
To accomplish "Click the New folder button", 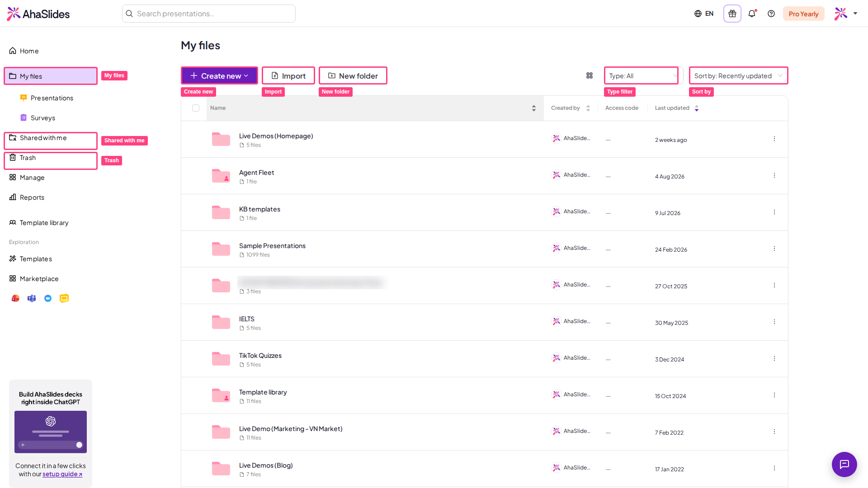I will [x=353, y=75].
